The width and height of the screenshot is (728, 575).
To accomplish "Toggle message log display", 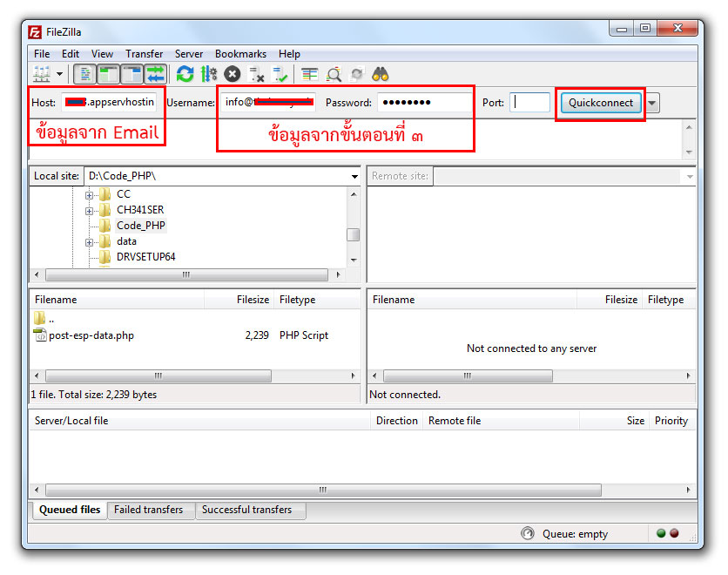I will [85, 74].
